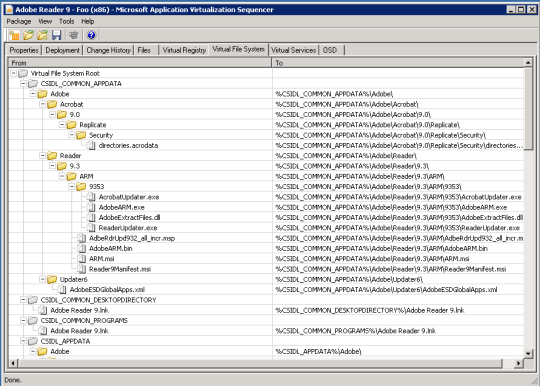The width and height of the screenshot is (540, 386).
Task: Click the yellow folder icon beside Acrobat
Action: click(x=52, y=104)
